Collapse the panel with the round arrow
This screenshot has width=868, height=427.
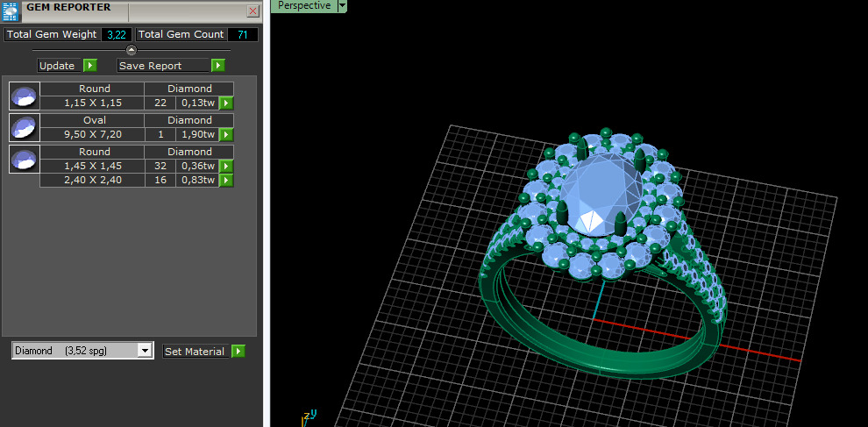(132, 50)
